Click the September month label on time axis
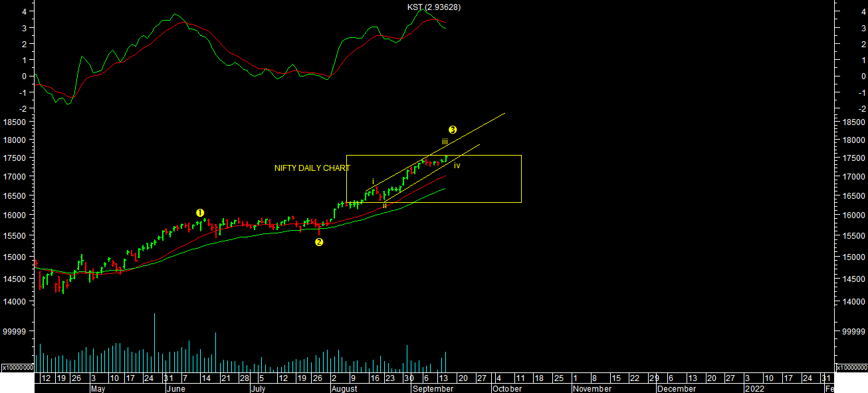The width and height of the screenshot is (868, 393). pos(432,388)
